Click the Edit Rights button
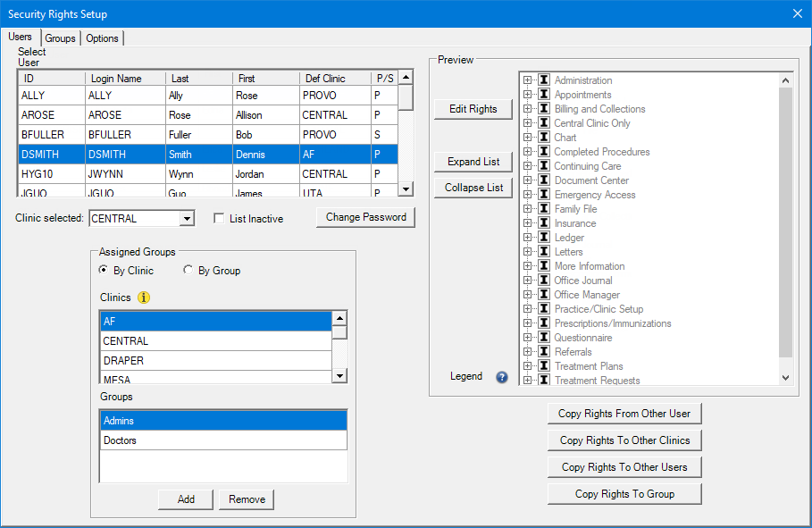 473,109
